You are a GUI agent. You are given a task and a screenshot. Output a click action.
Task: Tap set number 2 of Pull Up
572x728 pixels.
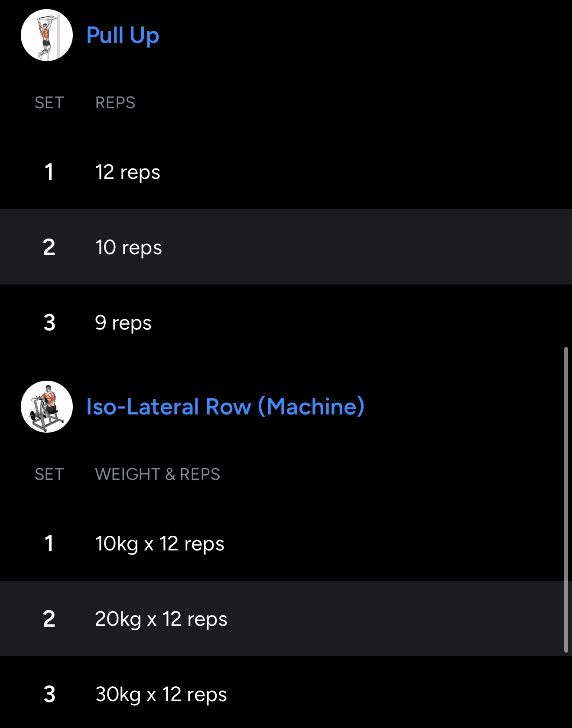click(49, 247)
